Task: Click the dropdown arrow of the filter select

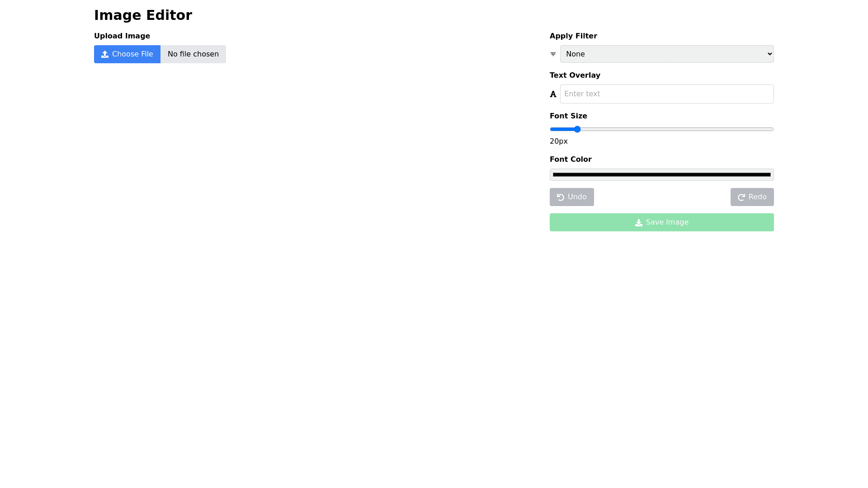Action: 769,54
